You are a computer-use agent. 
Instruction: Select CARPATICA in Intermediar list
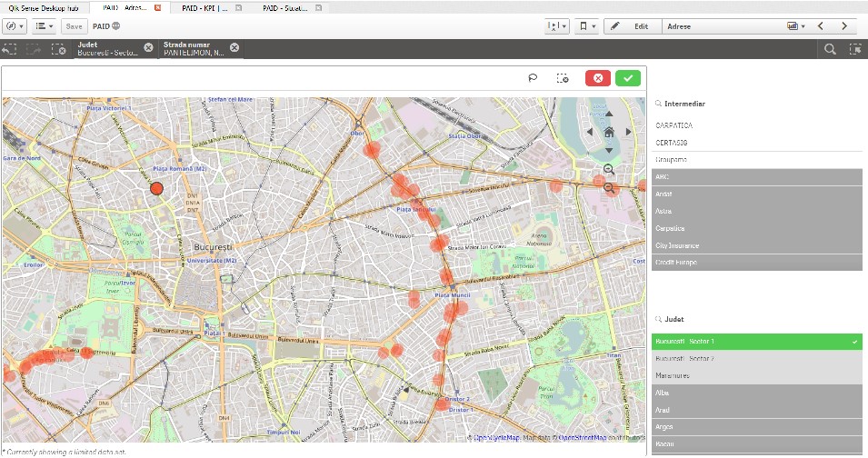pos(757,125)
